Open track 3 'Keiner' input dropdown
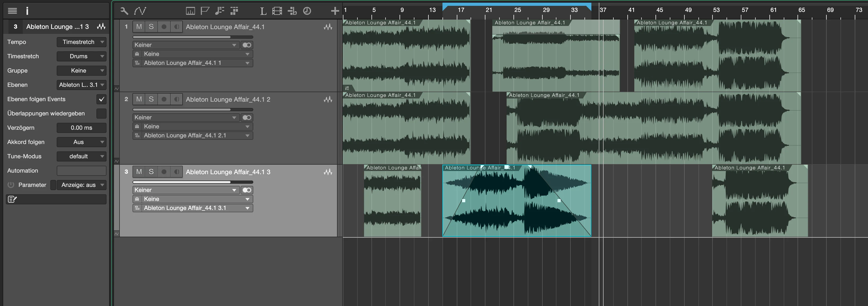Viewport: 868px width, 306px height. click(186, 190)
